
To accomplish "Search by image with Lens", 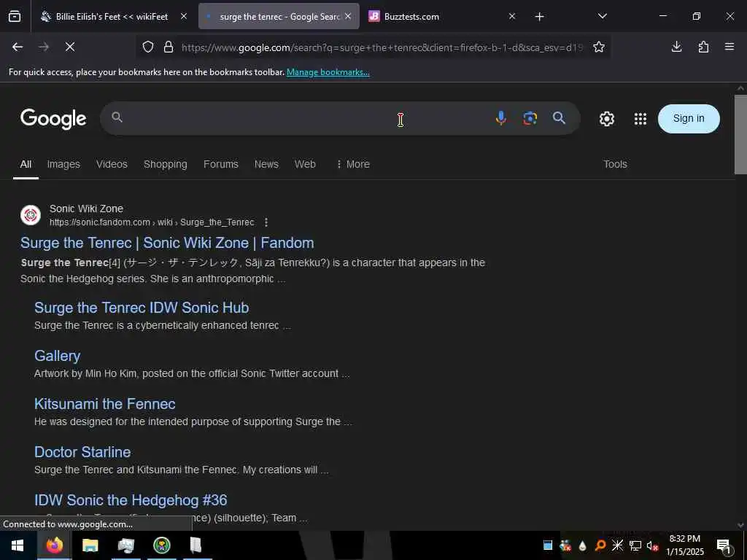I will 530,118.
